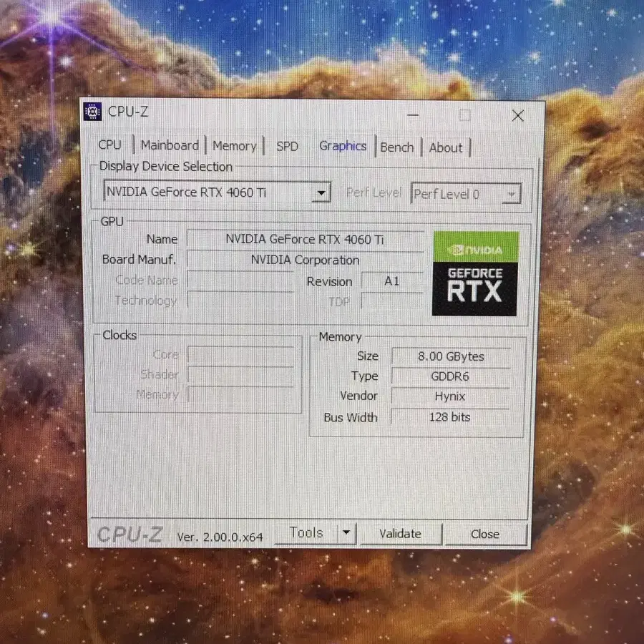
Task: Click the GPU Name field value
Action: click(305, 240)
